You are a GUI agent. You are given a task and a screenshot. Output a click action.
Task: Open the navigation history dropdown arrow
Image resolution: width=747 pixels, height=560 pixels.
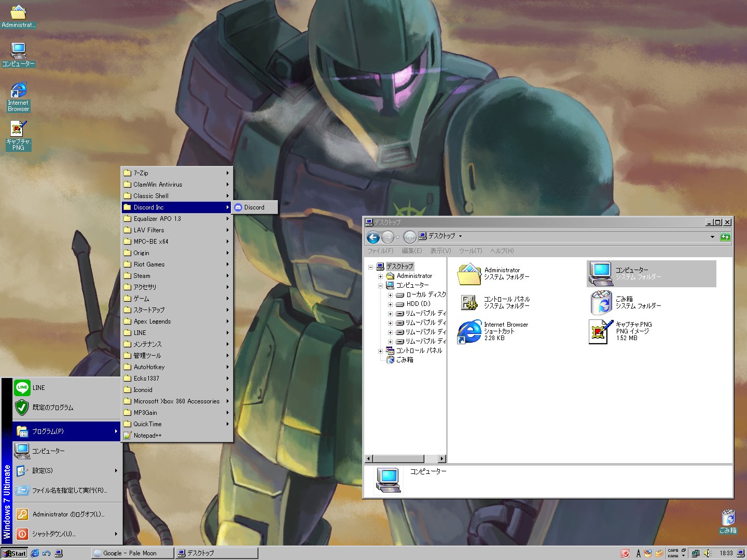pyautogui.click(x=398, y=237)
